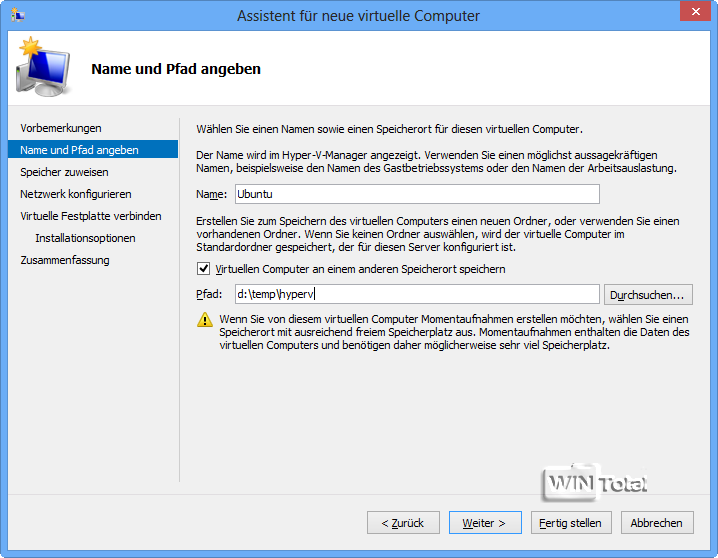The height and width of the screenshot is (558, 718).
Task: Open the Netzwerk konfigurieren step
Action: coord(76,194)
